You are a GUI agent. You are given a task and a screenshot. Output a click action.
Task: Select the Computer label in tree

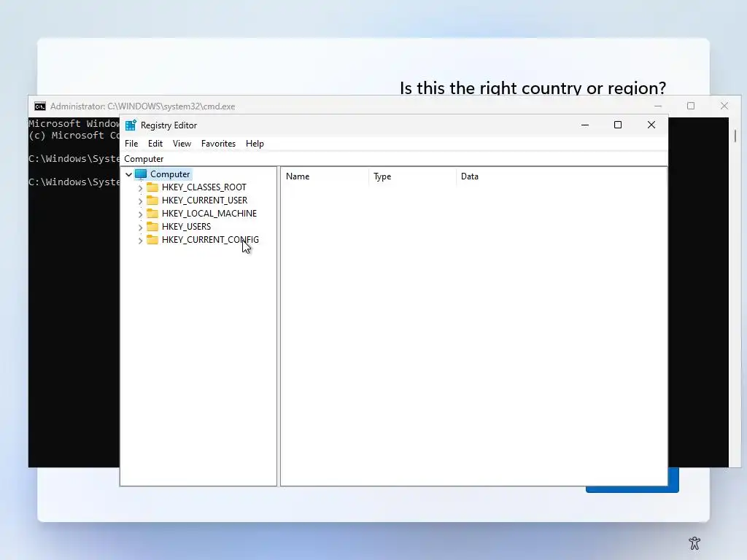[169, 174]
